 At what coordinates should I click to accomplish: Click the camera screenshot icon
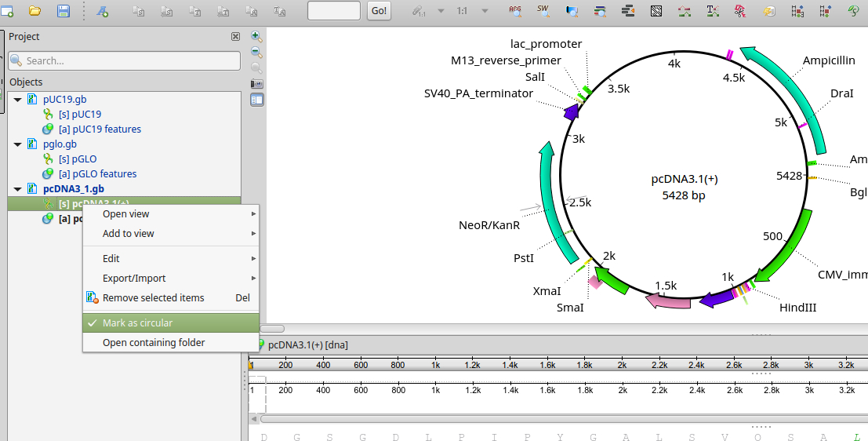click(x=256, y=83)
